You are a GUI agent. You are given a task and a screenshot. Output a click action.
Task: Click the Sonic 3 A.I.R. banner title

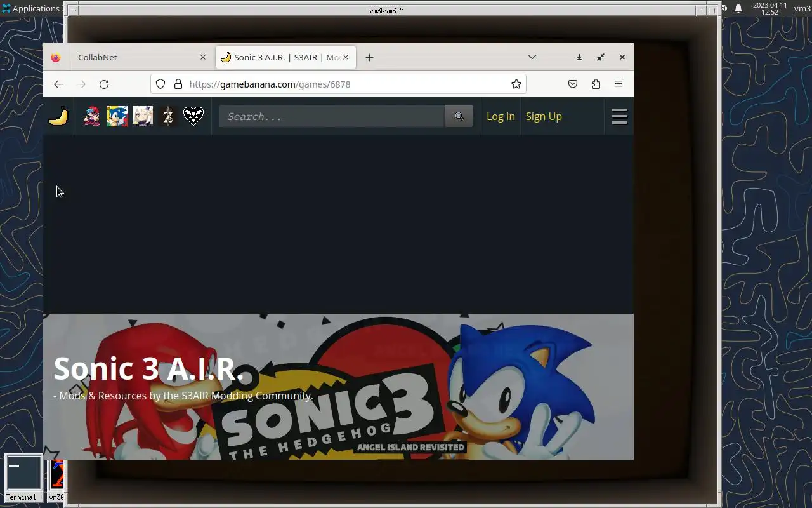click(x=148, y=368)
